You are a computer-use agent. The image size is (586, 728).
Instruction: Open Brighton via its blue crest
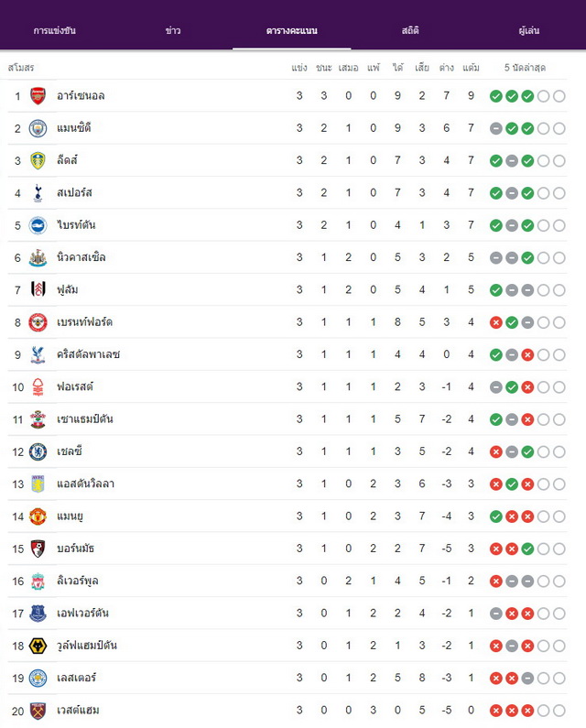[38, 225]
